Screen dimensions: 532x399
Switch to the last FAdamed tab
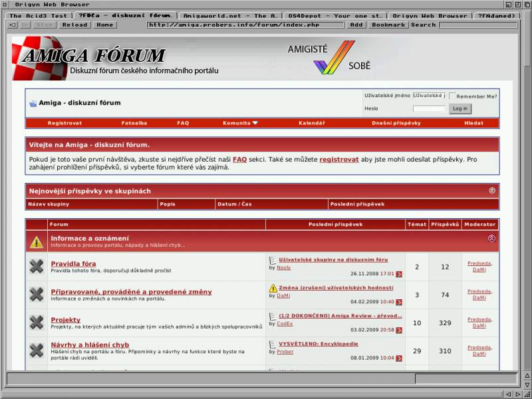point(496,15)
